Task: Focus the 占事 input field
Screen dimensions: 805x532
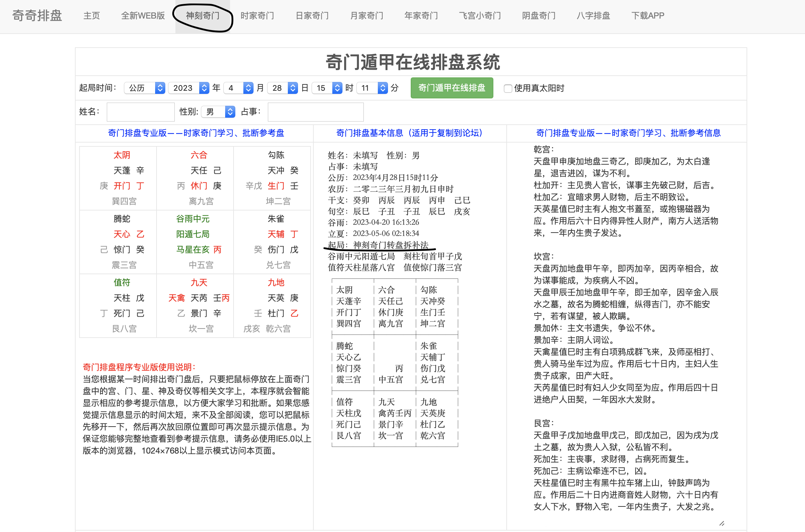Action: 315,112
